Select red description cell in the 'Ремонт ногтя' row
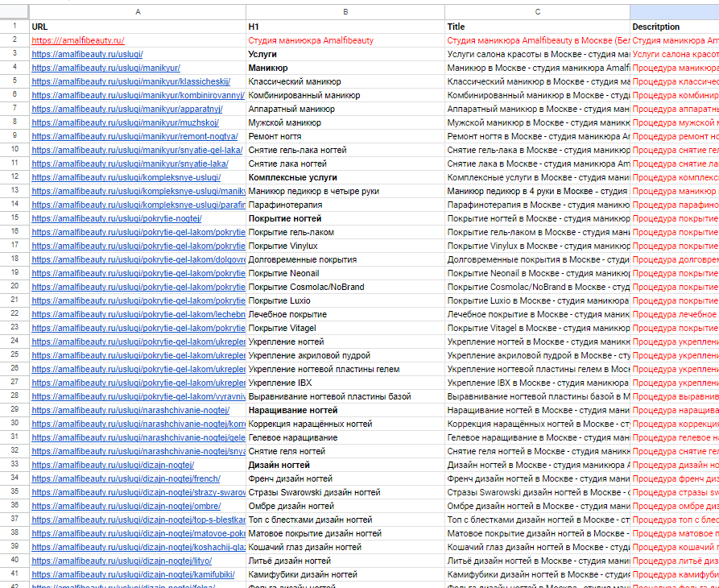This screenshot has height=588, width=719. click(x=675, y=136)
